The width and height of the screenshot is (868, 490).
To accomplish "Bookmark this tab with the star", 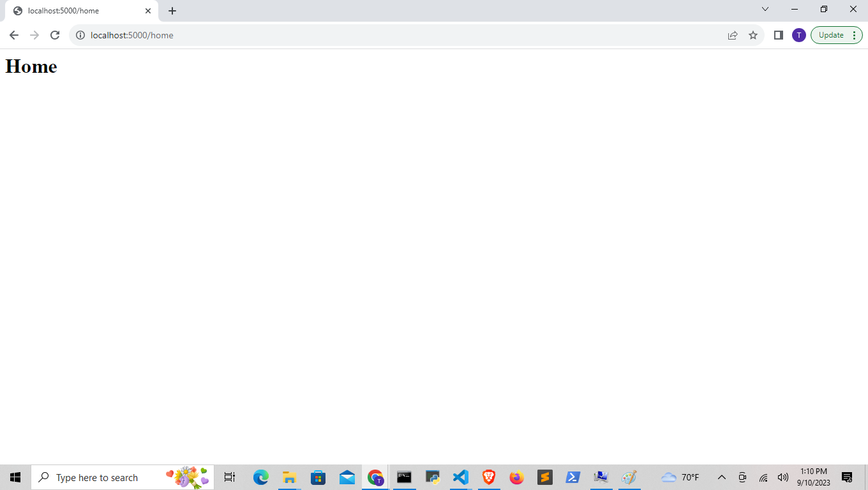I will (x=753, y=35).
